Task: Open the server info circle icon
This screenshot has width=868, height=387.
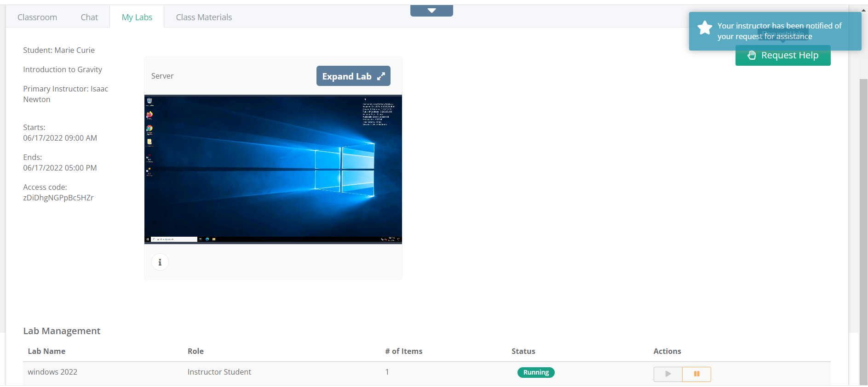Action: (x=160, y=262)
